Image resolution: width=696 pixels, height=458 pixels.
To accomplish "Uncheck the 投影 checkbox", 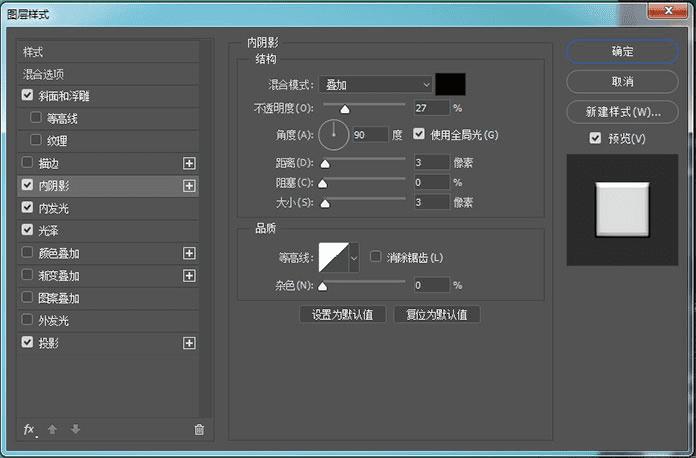I will [28, 342].
